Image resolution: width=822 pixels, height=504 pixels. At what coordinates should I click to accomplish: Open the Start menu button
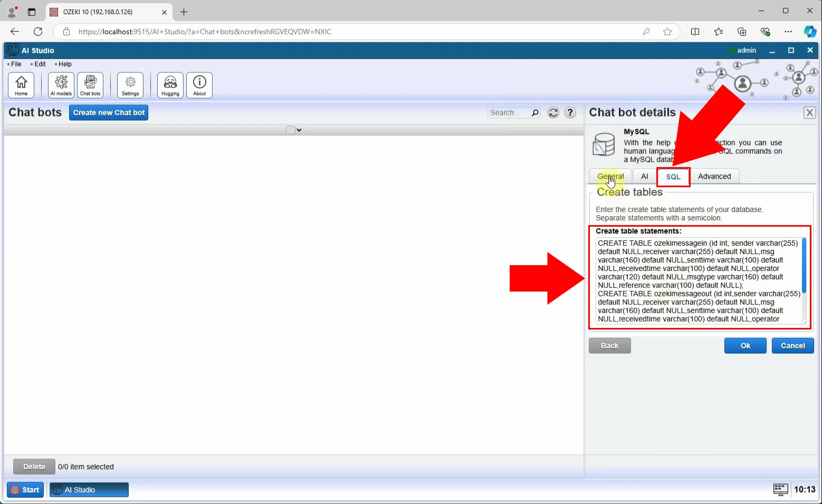(25, 490)
